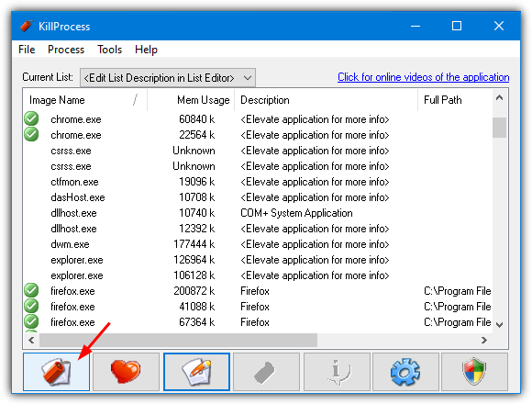This screenshot has width=532, height=404.
Task: Open the list editor notepad icon
Action: [x=196, y=372]
